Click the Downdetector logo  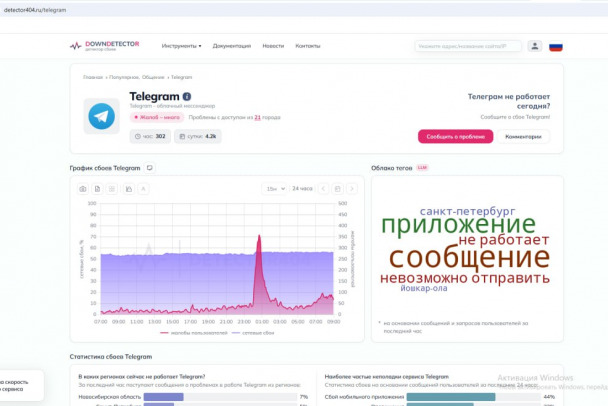[x=104, y=45]
